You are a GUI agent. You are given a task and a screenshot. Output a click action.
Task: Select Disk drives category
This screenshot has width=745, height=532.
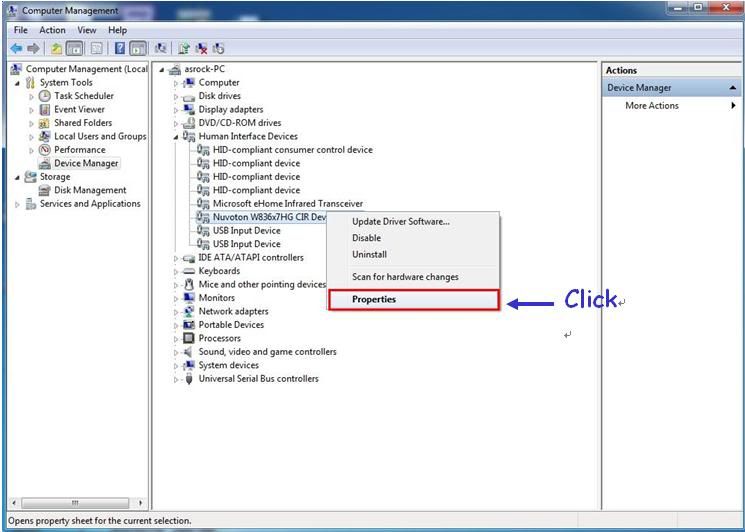click(220, 96)
